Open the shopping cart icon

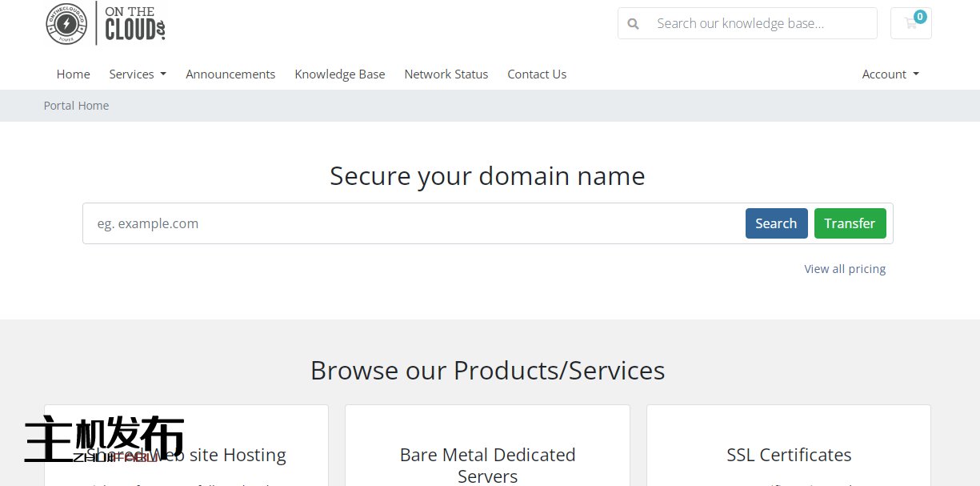coord(910,23)
